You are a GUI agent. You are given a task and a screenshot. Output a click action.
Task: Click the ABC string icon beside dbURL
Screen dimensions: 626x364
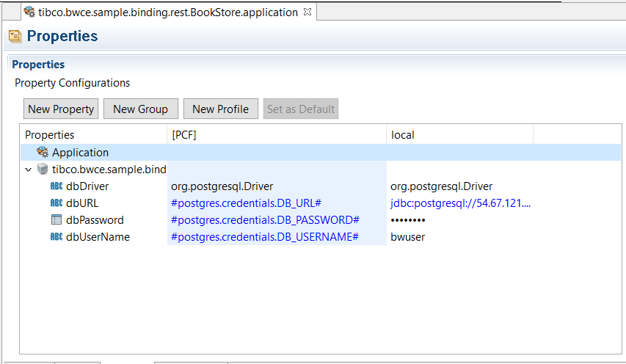pyautogui.click(x=57, y=203)
